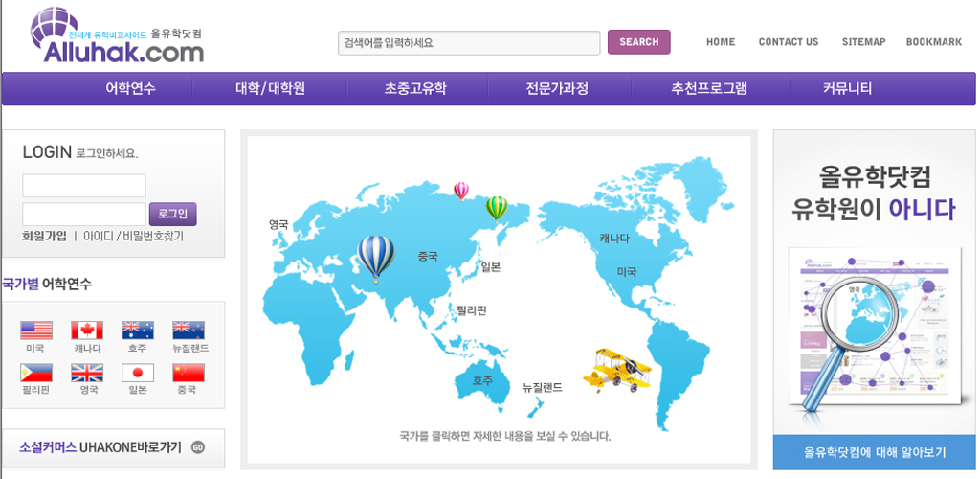The height and width of the screenshot is (479, 980).
Task: Select 영국 on the world map
Action: (278, 224)
